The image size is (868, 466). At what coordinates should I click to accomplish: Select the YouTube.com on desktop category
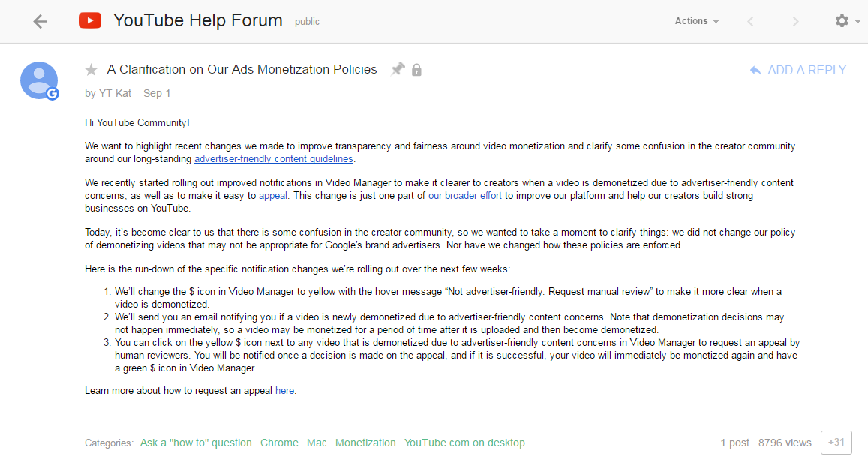[x=464, y=443]
